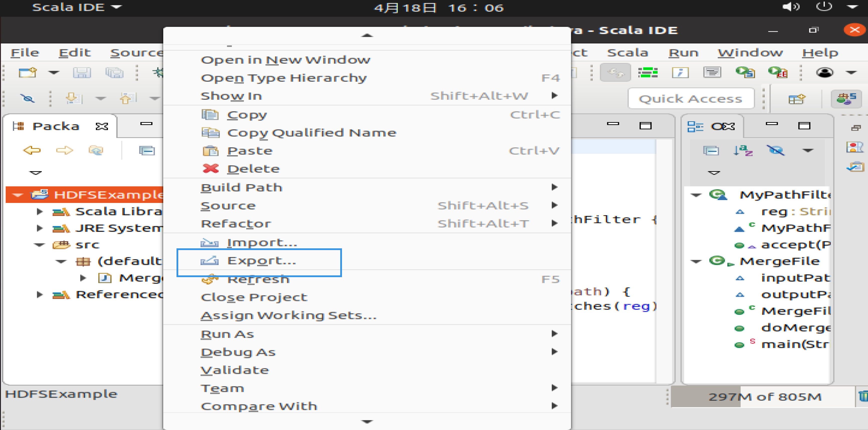Collapse the src folder node
This screenshot has height=430, width=868.
click(39, 245)
